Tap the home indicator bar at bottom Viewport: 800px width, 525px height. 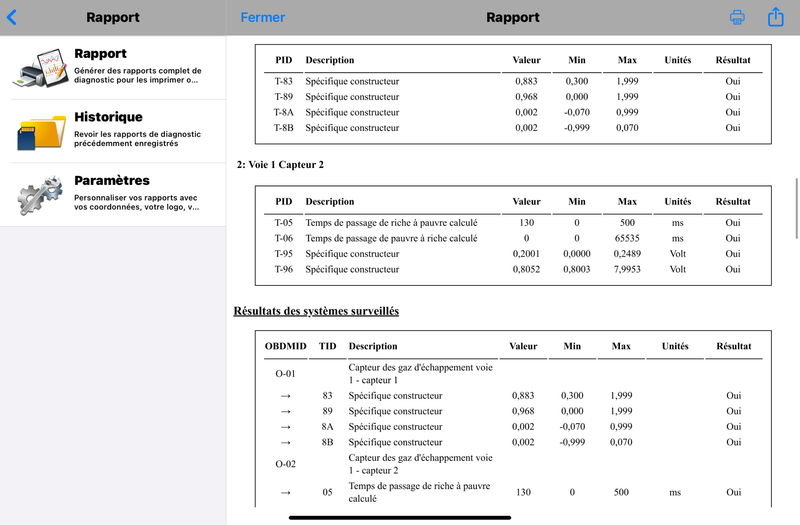pyautogui.click(x=400, y=517)
